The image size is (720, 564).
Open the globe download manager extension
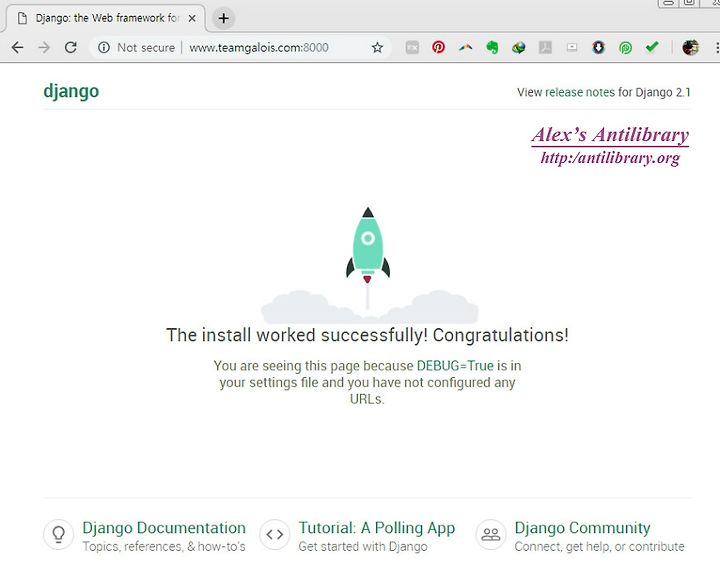coord(519,47)
